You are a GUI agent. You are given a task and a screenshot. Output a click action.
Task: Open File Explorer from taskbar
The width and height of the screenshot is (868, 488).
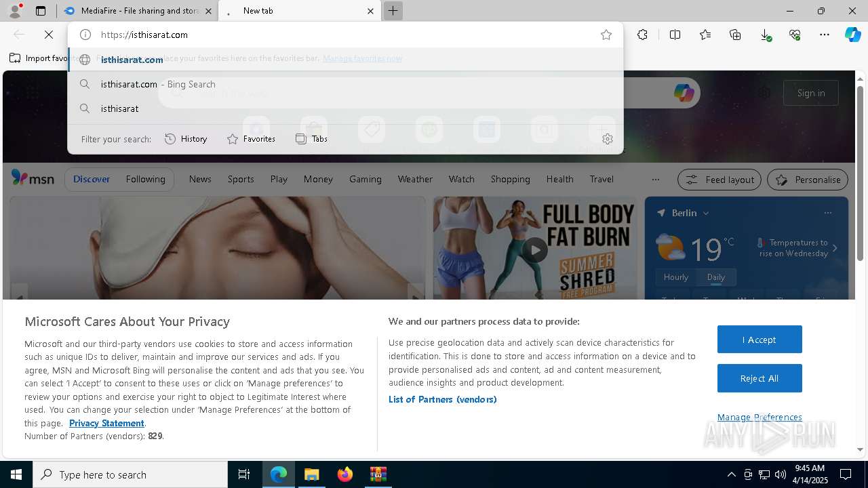pos(312,474)
